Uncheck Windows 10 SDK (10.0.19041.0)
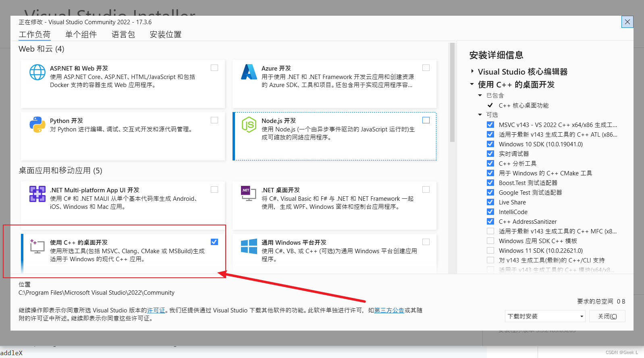 click(x=490, y=144)
